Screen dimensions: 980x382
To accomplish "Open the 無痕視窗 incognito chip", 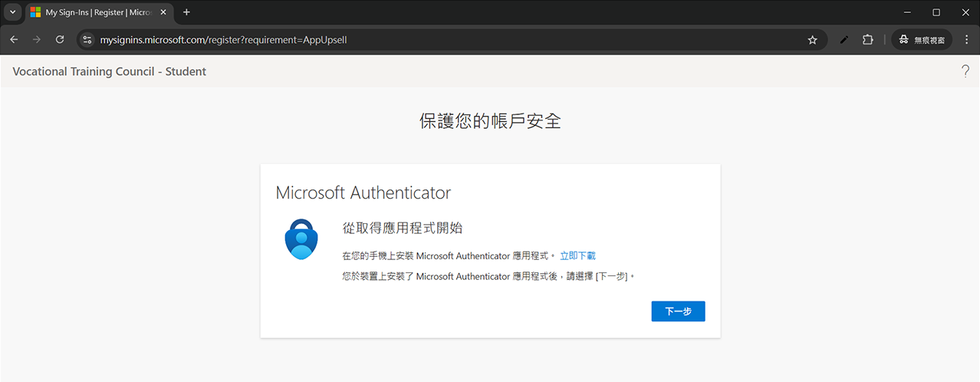I will 922,39.
